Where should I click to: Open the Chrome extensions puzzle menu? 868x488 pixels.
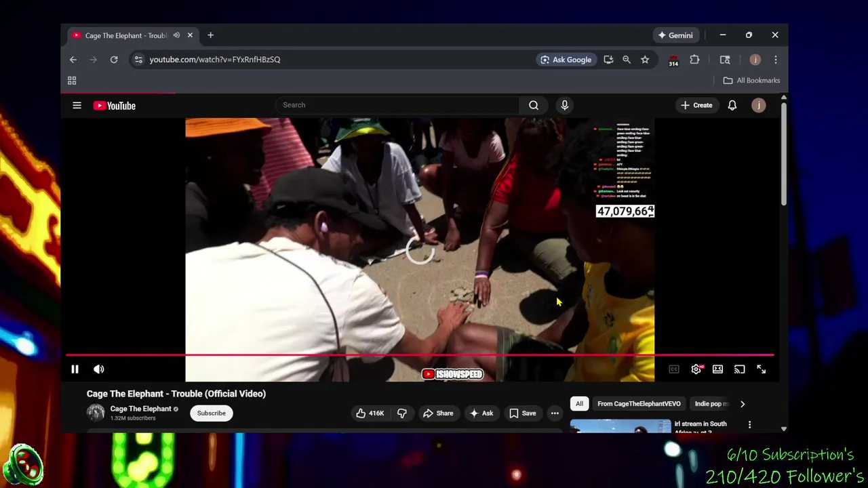coord(694,60)
